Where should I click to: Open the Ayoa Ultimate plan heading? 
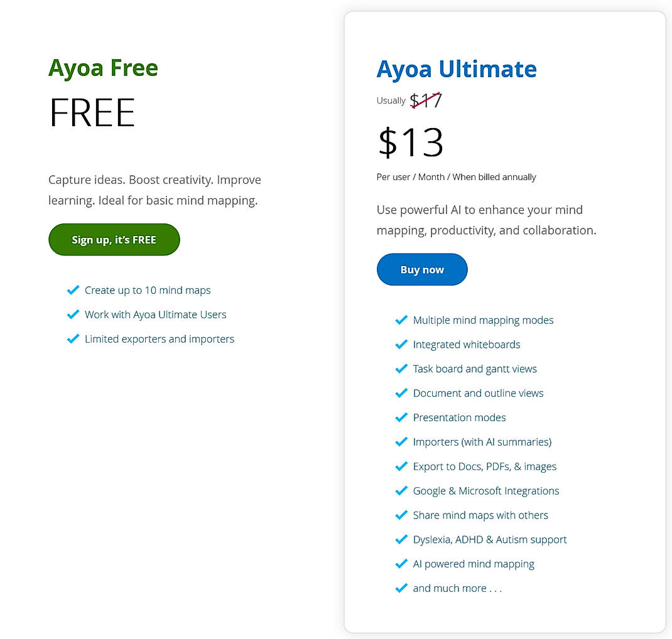pyautogui.click(x=457, y=69)
